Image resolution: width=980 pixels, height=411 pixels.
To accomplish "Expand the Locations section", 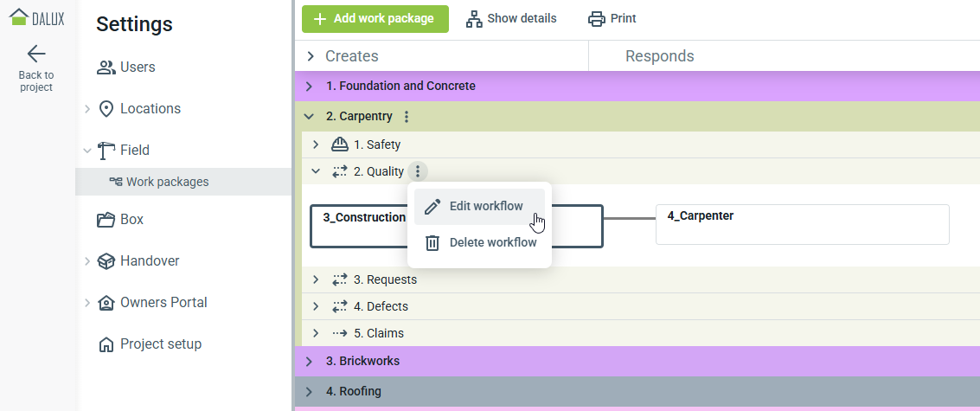I will point(86,109).
